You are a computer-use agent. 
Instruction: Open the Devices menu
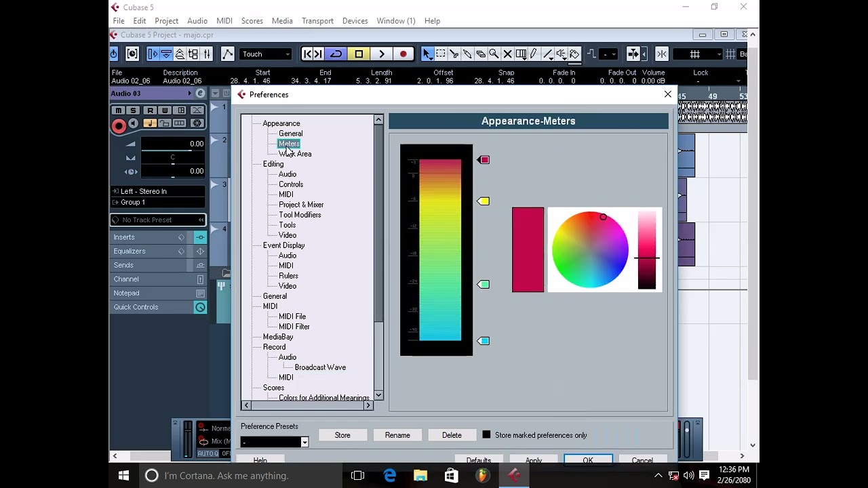[x=355, y=21]
